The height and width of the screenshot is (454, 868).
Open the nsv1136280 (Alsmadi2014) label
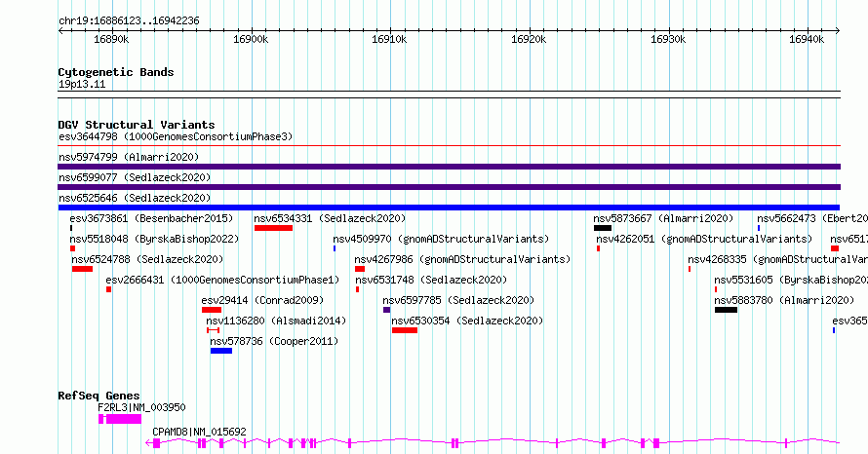pyautogui.click(x=276, y=321)
